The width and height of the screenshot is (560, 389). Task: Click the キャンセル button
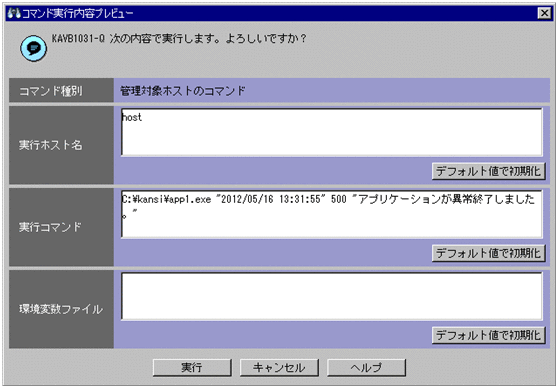(279, 368)
